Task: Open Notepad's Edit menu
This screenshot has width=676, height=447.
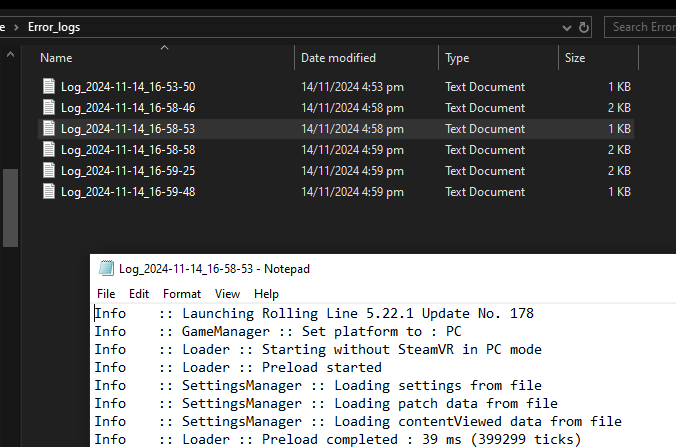Action: (x=139, y=294)
